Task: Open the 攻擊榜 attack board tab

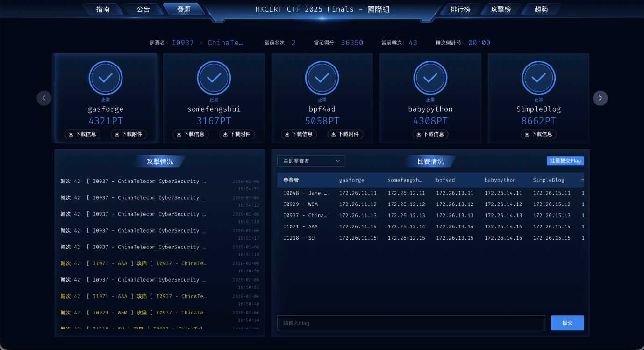Action: point(501,9)
